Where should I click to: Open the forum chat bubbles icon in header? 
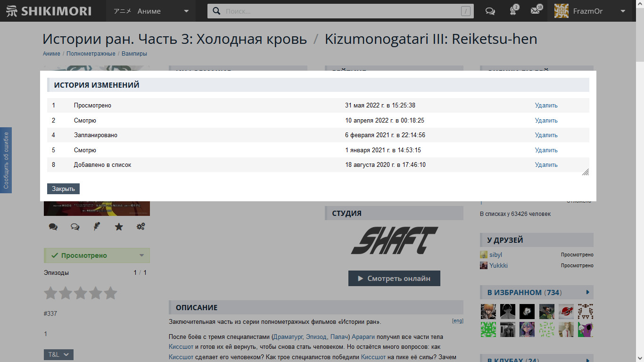[490, 11]
